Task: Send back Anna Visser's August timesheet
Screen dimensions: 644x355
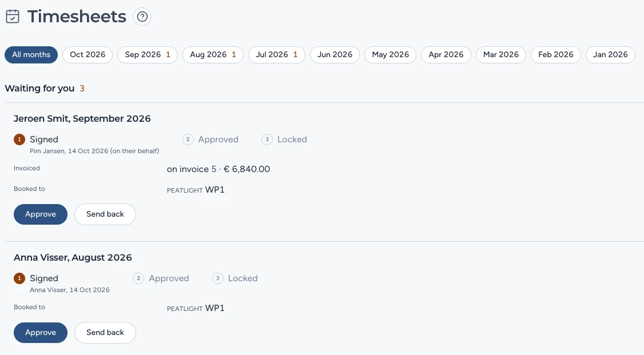Action: pos(105,333)
